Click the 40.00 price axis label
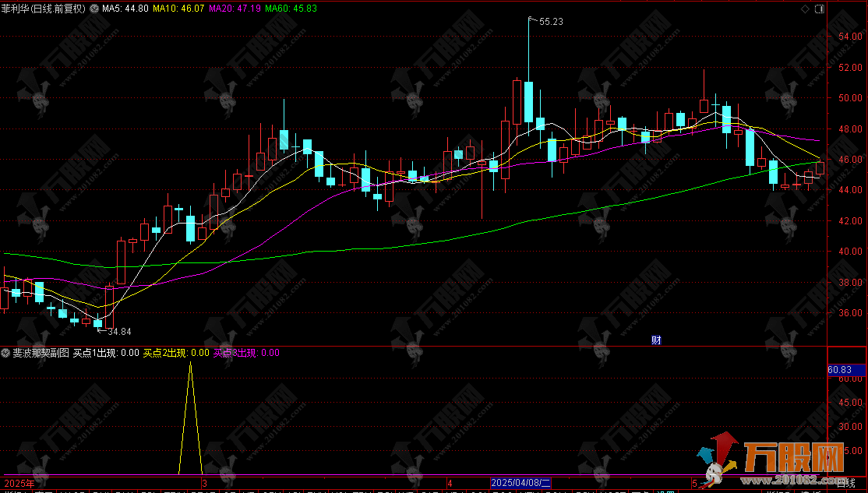868x493 pixels. [x=850, y=252]
